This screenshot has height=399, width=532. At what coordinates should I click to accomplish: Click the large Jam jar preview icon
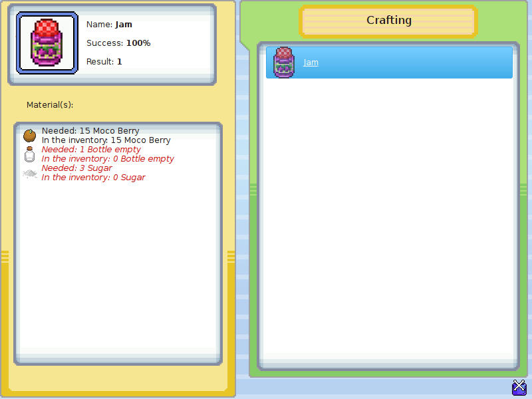pos(47,43)
